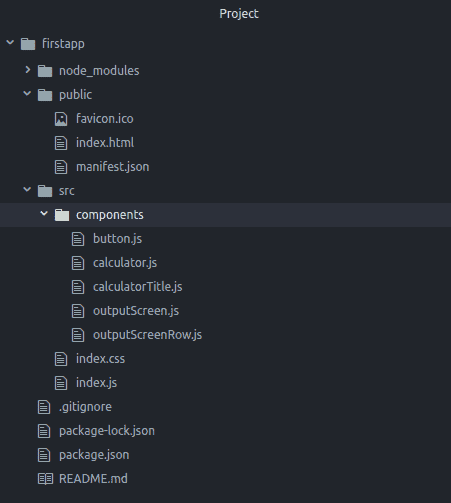Collapse the components folder chevron

(x=44, y=214)
